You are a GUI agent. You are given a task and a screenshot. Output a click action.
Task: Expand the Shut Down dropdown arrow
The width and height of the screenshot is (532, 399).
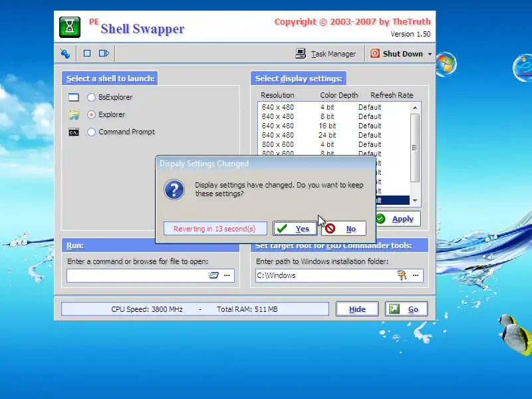pyautogui.click(x=430, y=54)
